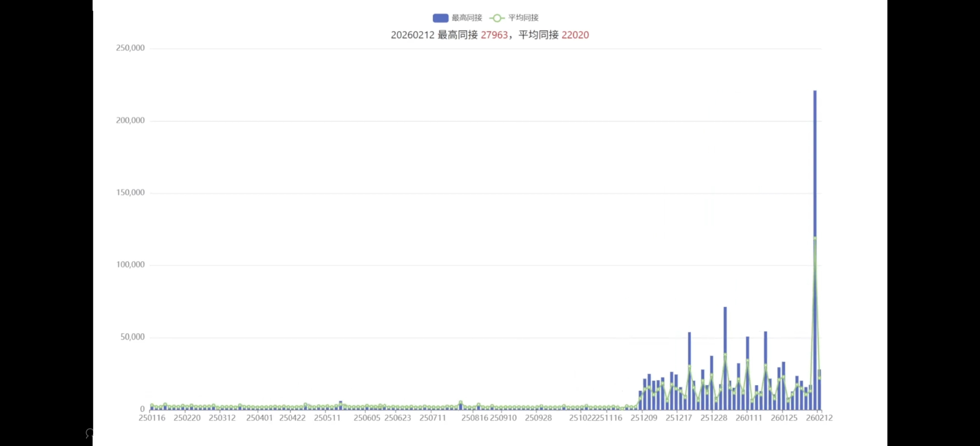
Task: Click the red 22020 value in title
Action: 575,35
